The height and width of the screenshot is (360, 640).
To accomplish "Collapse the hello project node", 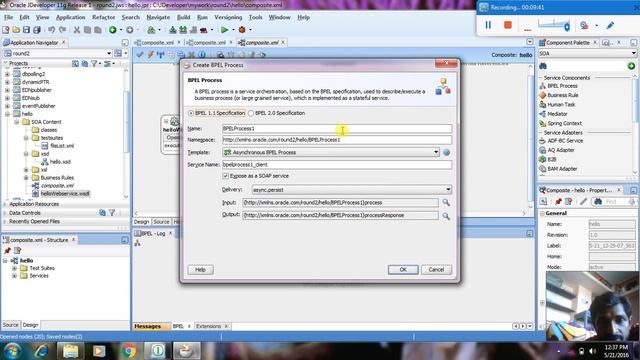I will click(7, 114).
